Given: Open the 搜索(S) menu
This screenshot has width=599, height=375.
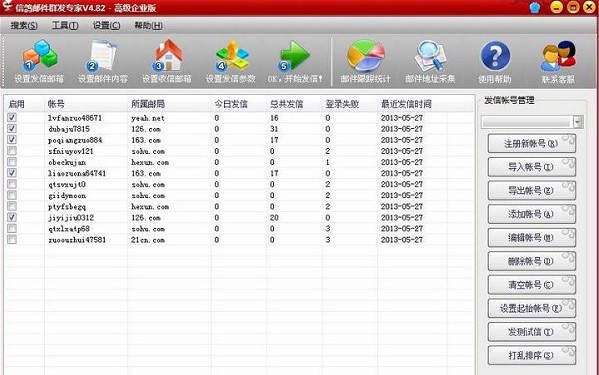Looking at the screenshot, I should (24, 26).
